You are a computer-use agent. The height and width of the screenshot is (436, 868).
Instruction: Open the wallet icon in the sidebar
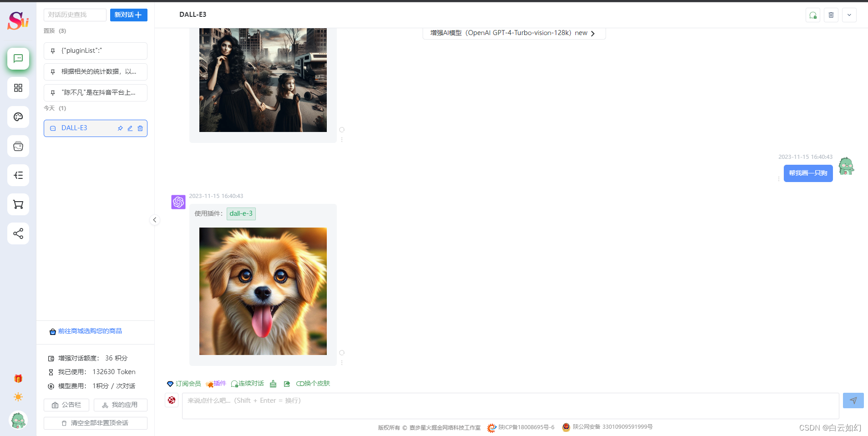tap(18, 146)
